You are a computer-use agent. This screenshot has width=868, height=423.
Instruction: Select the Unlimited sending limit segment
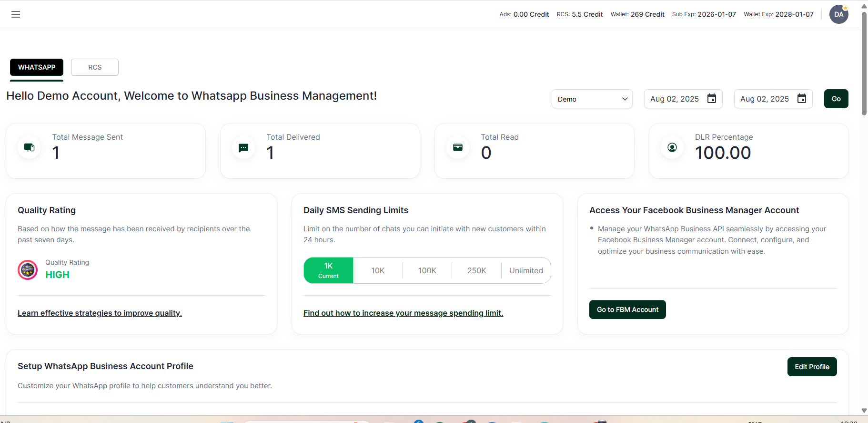pos(526,270)
